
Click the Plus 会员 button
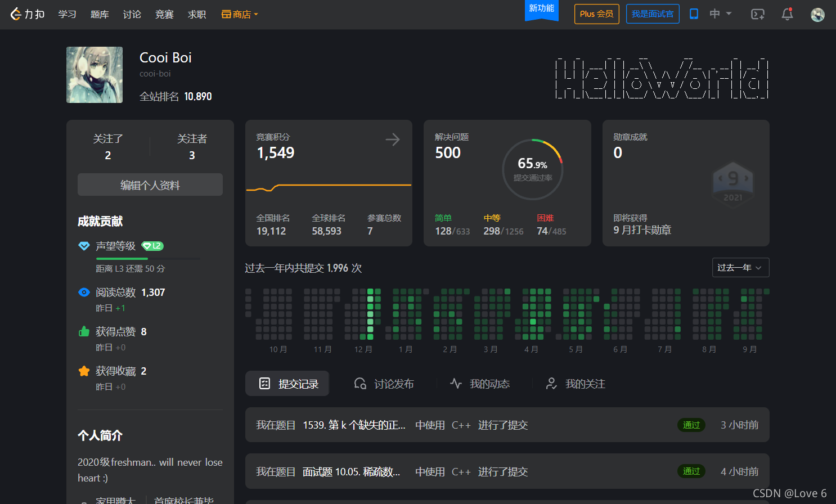tap(596, 14)
